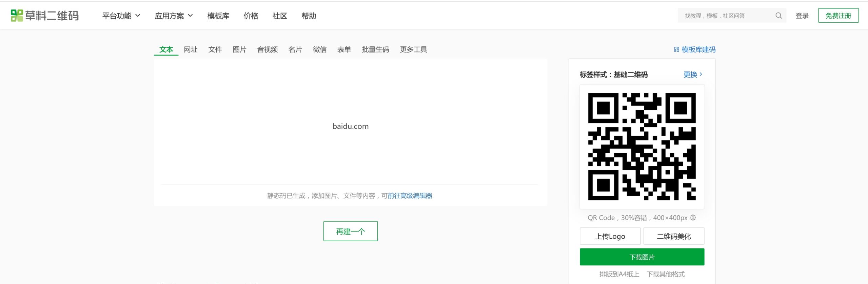The height and width of the screenshot is (284, 868).
Task: Open 社区 in top navigation
Action: point(280,16)
